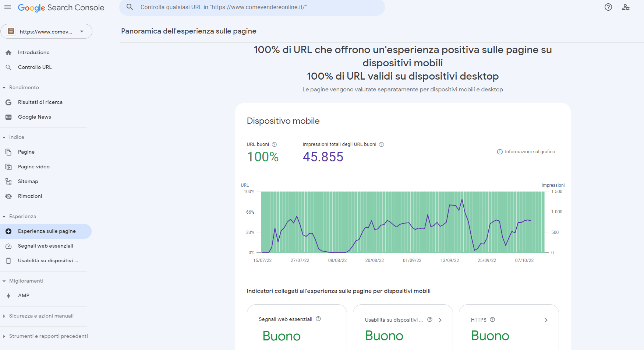This screenshot has width=644, height=350.
Task: Click the Esperienza sulle pagine plus-circle icon
Action: click(8, 231)
